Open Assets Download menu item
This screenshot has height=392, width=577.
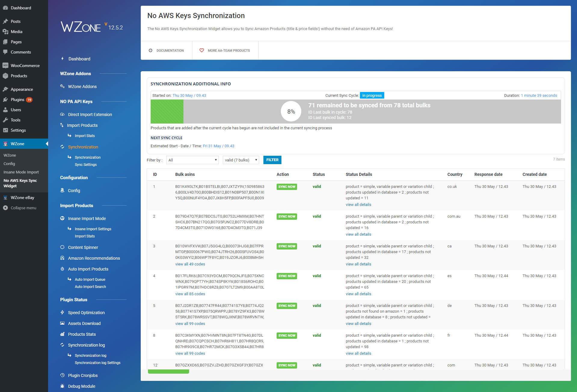pos(84,323)
